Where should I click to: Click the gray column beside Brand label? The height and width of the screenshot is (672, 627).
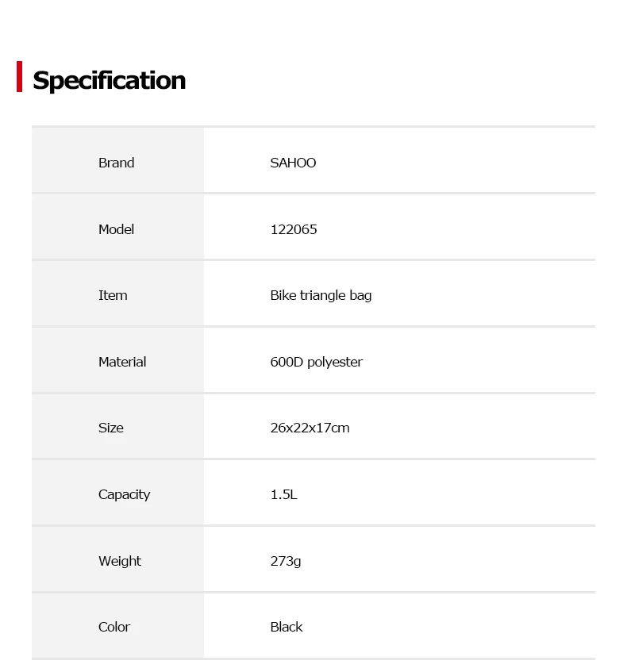(117, 160)
